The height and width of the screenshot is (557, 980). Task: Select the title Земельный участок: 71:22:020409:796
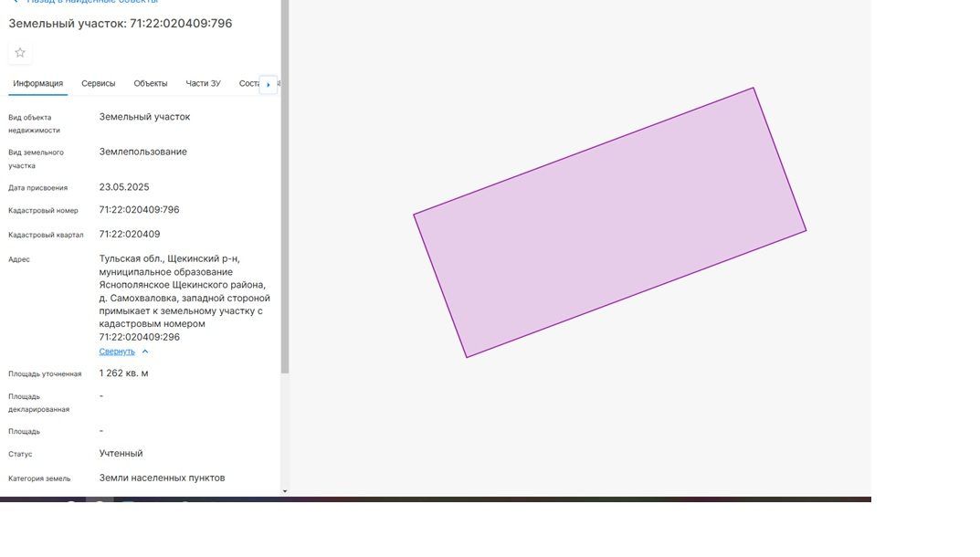120,23
